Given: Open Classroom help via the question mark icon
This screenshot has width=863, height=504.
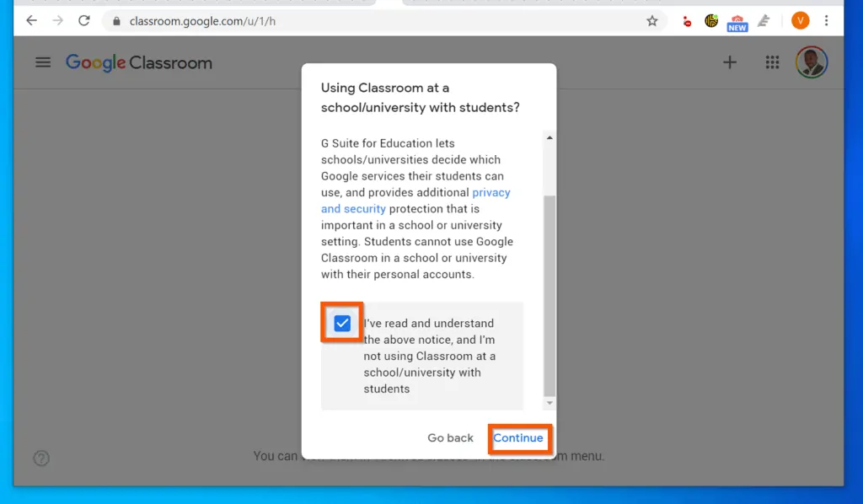Looking at the screenshot, I should click(x=41, y=456).
